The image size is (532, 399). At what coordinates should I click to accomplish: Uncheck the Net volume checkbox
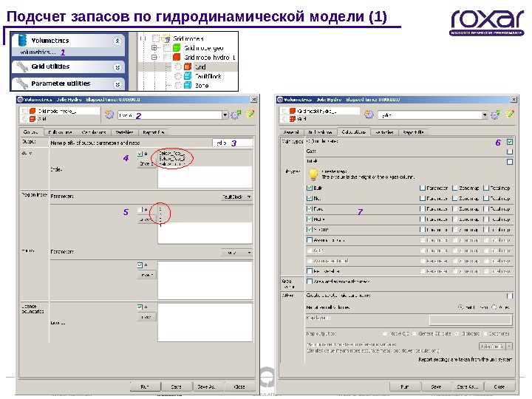tap(310, 198)
